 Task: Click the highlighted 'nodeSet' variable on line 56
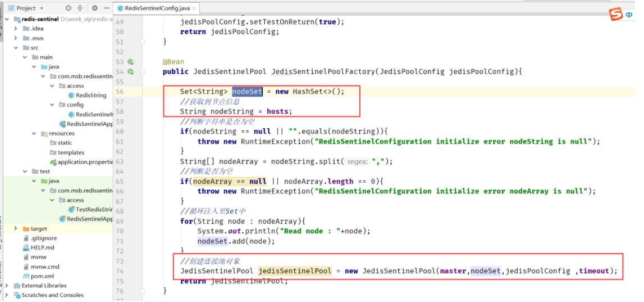(247, 91)
